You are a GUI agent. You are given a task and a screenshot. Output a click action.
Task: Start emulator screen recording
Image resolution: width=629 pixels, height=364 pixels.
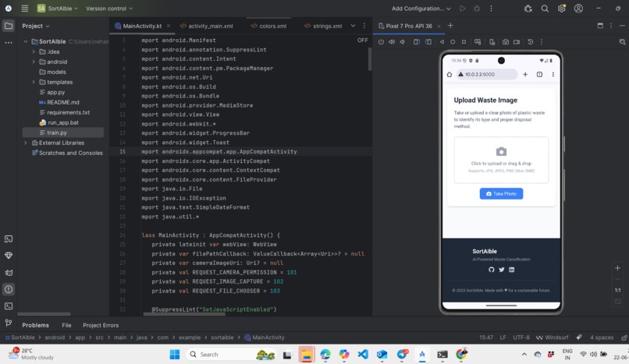pyautogui.click(x=517, y=41)
